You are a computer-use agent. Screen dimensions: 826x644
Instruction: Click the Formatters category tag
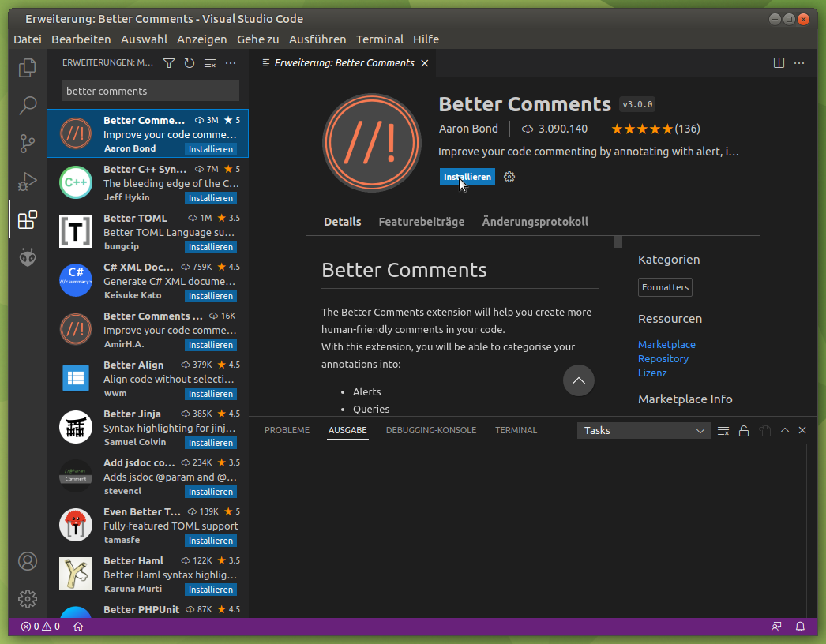coord(666,287)
